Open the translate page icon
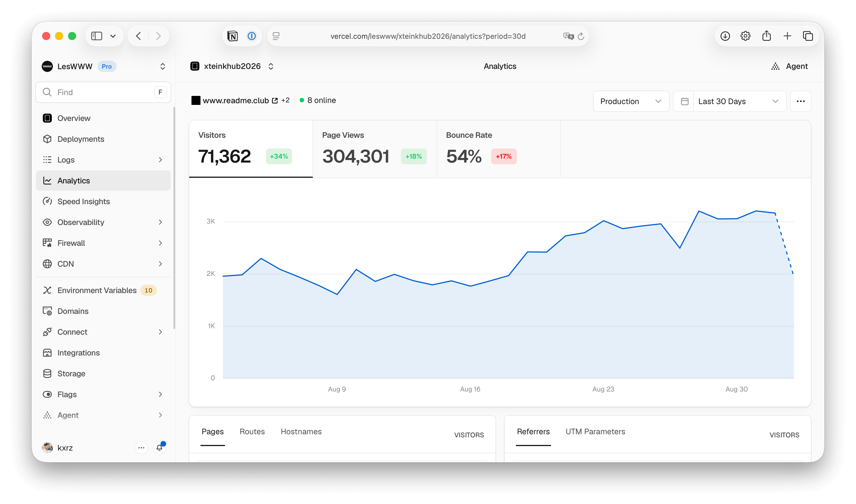The width and height of the screenshot is (856, 504). tap(568, 36)
